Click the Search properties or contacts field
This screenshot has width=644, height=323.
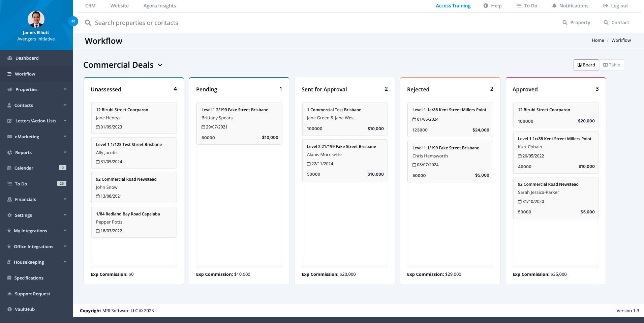(x=136, y=23)
